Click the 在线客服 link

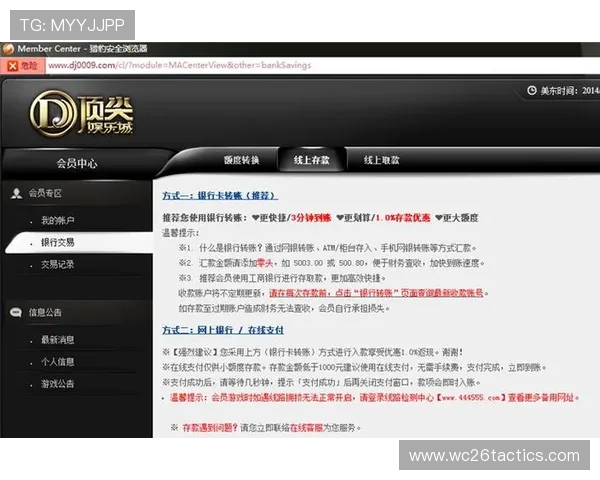(306, 428)
